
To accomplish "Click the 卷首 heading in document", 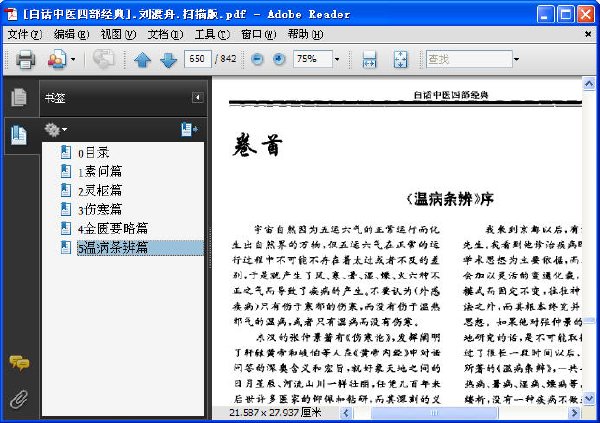I will (258, 145).
